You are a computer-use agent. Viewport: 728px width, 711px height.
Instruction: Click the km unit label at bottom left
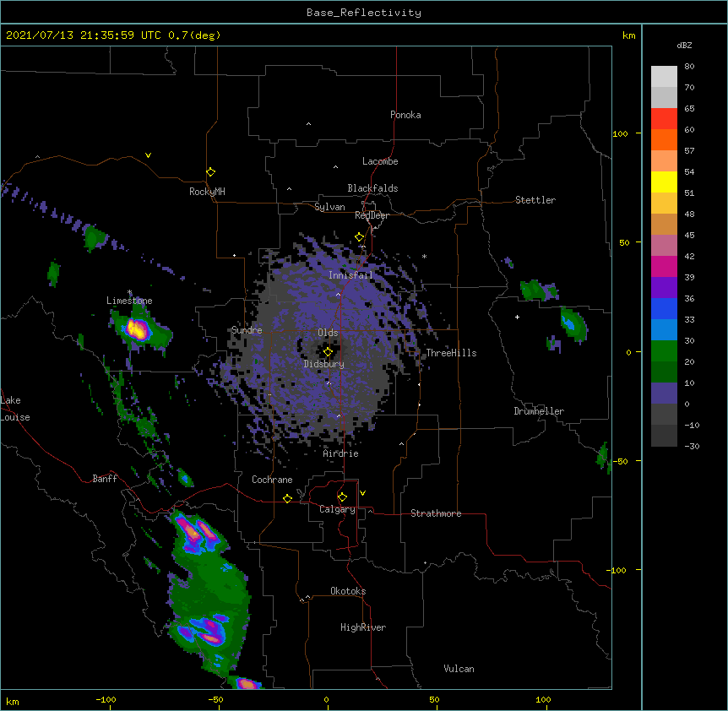click(13, 701)
